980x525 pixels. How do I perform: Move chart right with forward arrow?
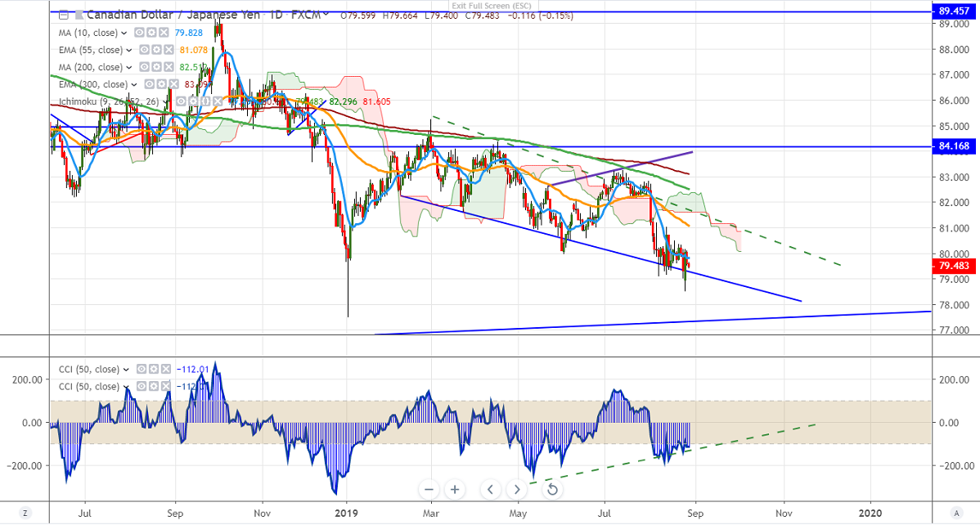517,489
